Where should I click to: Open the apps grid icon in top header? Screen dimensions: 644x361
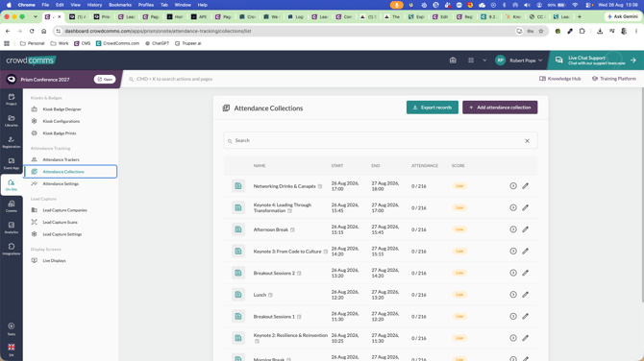[x=471, y=60]
